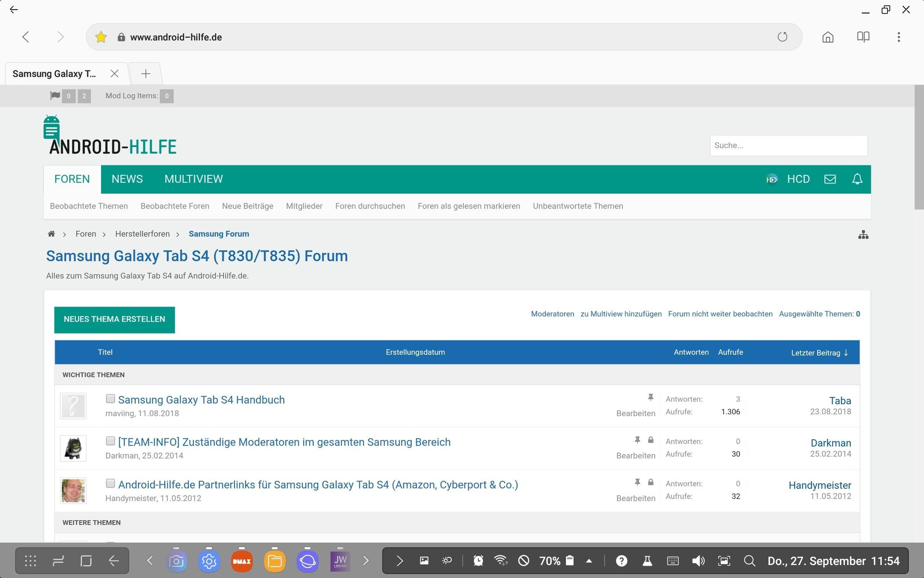Image resolution: width=924 pixels, height=578 pixels.
Task: Open the keyboard icon in the taskbar
Action: coord(673,561)
